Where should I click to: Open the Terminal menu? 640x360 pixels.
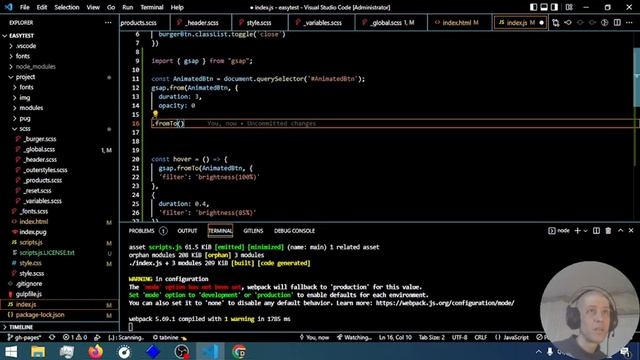coord(152,7)
